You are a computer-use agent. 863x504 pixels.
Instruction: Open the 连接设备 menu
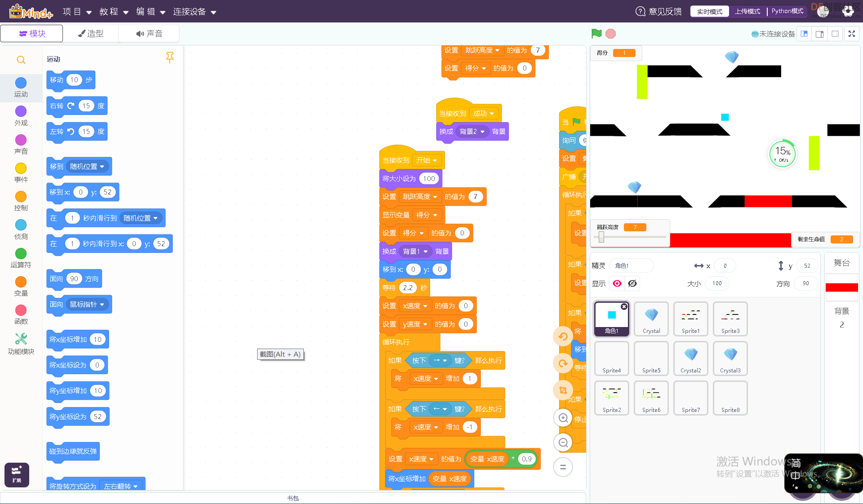click(195, 12)
